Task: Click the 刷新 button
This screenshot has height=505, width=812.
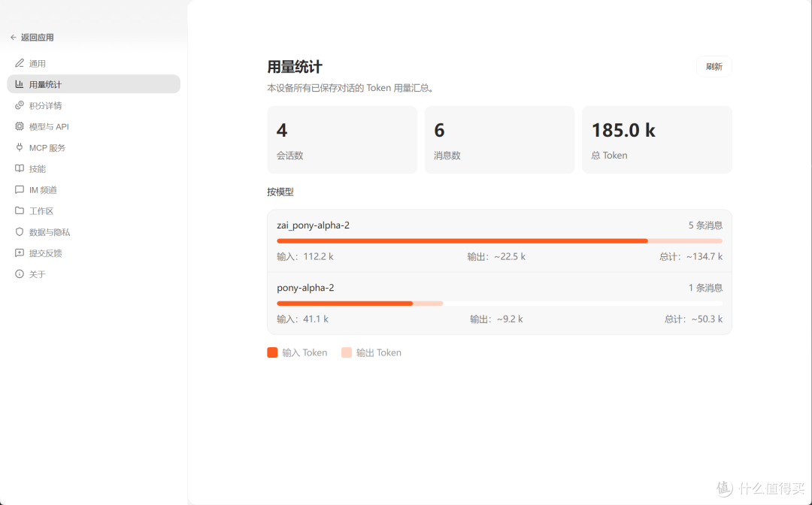Action: [714, 67]
